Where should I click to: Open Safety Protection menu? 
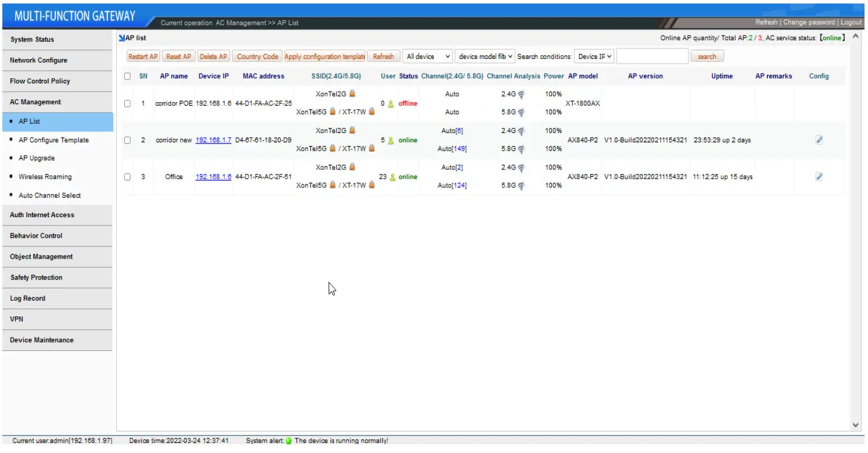(57, 278)
